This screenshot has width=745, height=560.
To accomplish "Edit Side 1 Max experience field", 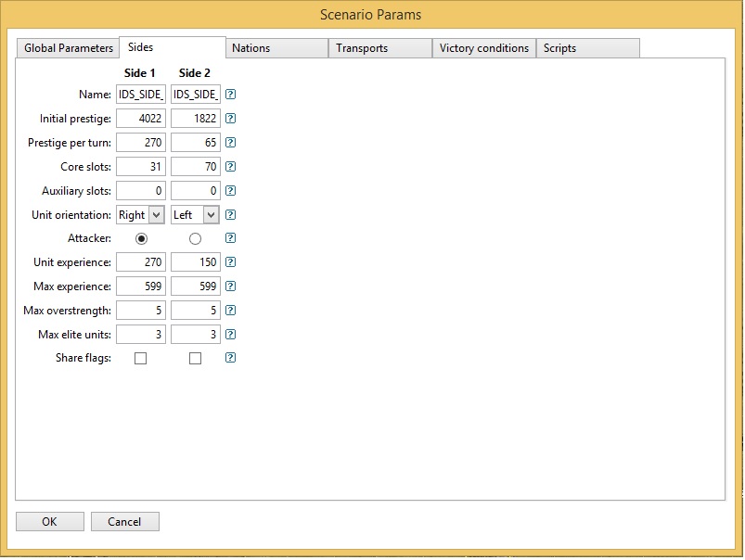I will (x=141, y=286).
